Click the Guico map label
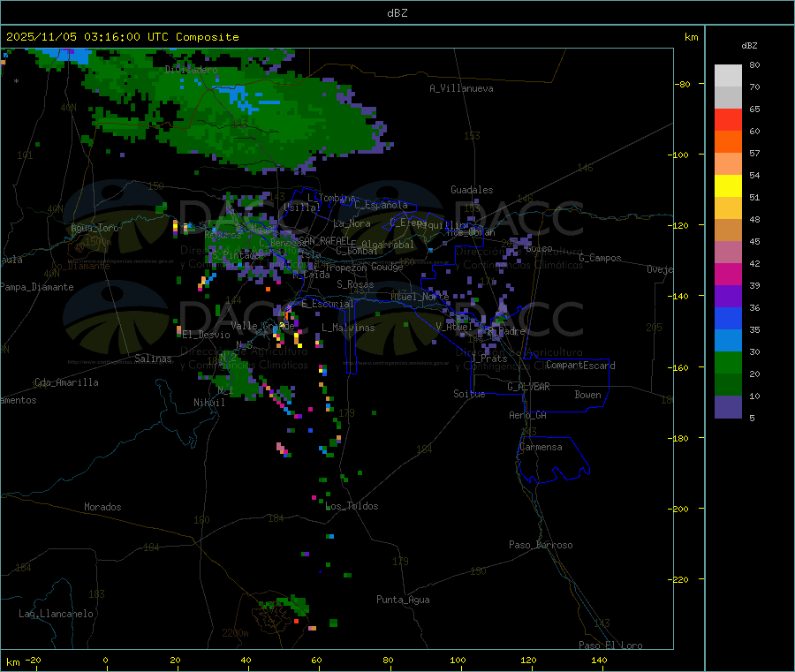Image resolution: width=795 pixels, height=672 pixels. pyautogui.click(x=539, y=249)
